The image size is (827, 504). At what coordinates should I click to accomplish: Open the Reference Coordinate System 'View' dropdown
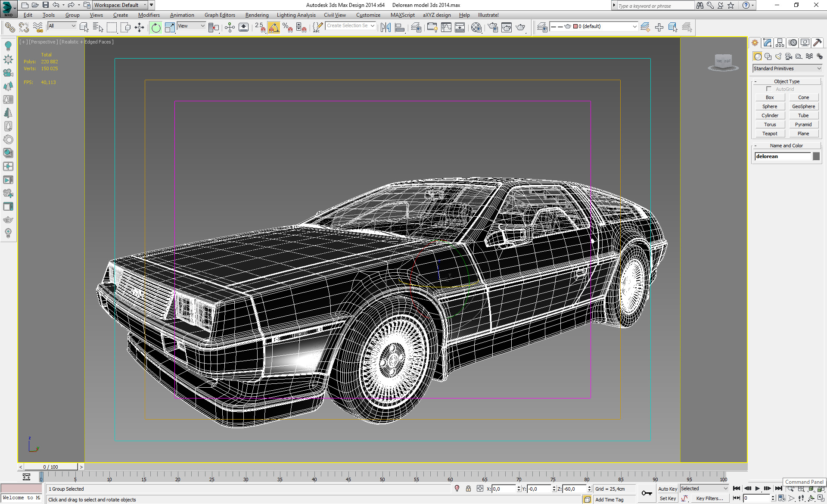191,26
